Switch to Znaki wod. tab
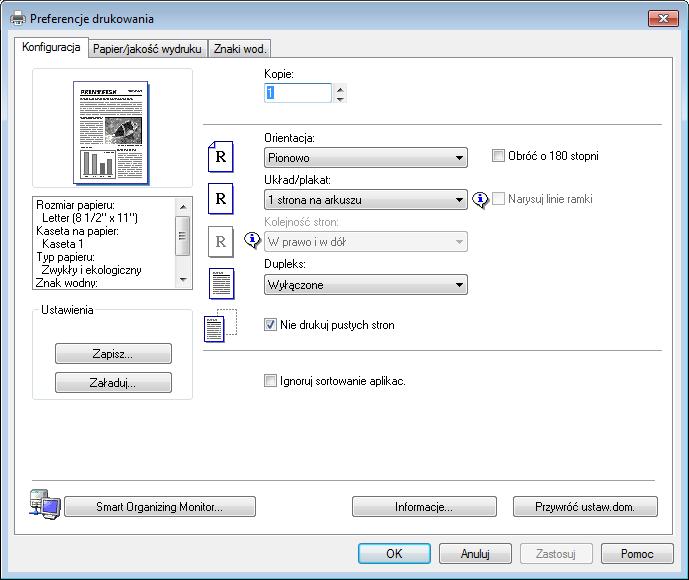 [239, 49]
